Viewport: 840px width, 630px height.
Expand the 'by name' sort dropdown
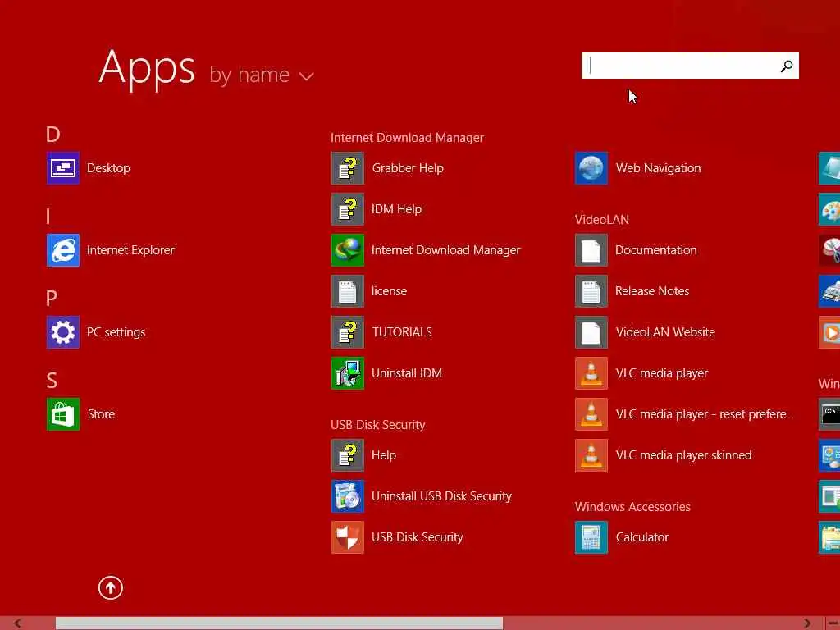pos(262,75)
